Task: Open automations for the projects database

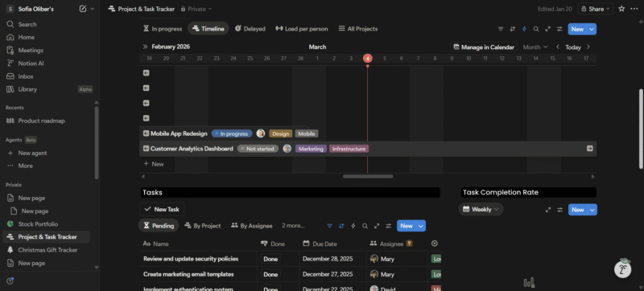Action: 525,29
